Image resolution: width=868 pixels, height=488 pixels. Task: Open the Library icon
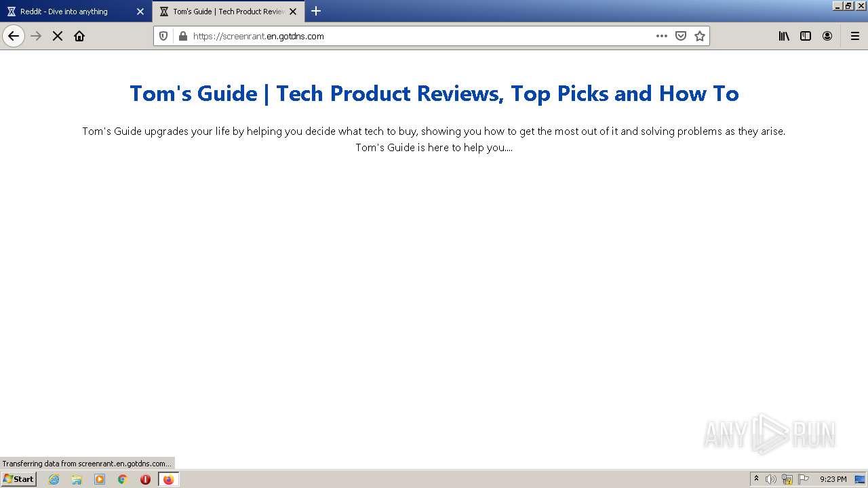[x=784, y=36]
